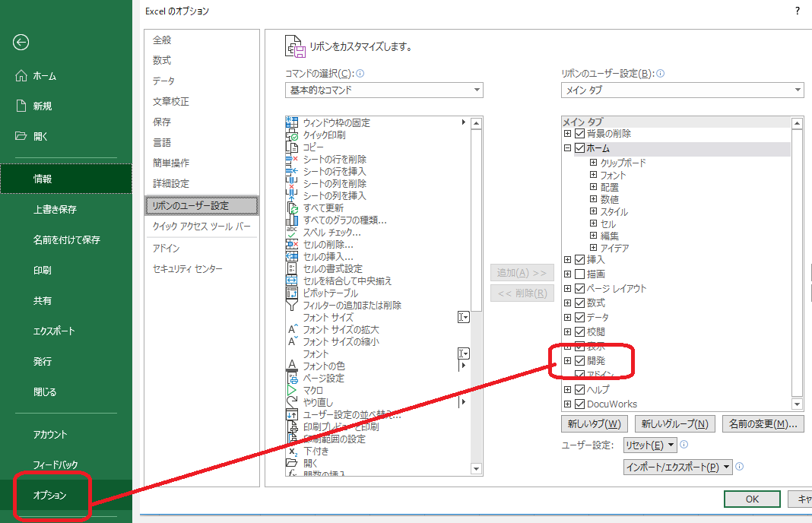Viewport: 812px width, 523px height.
Task: Click the 新しいグループ button
Action: tap(675, 424)
